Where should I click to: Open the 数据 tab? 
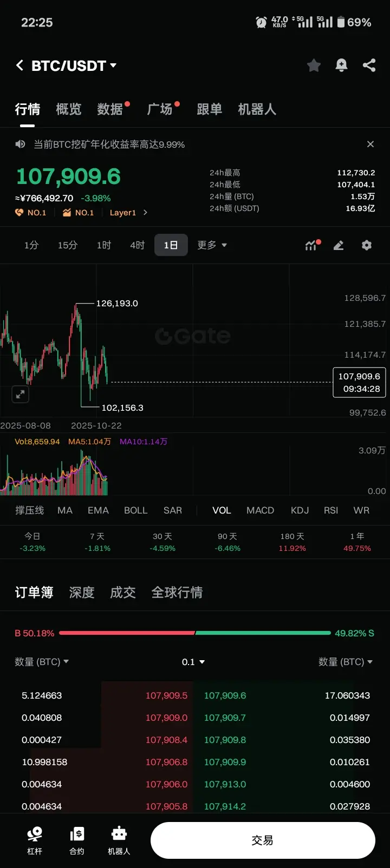[110, 109]
